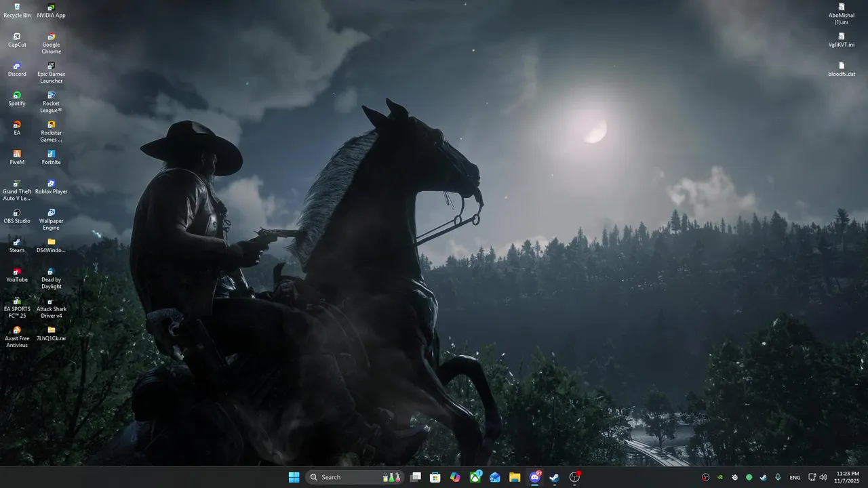Switch to Steam on the taskbar
Image resolution: width=868 pixels, height=488 pixels.
(x=554, y=477)
